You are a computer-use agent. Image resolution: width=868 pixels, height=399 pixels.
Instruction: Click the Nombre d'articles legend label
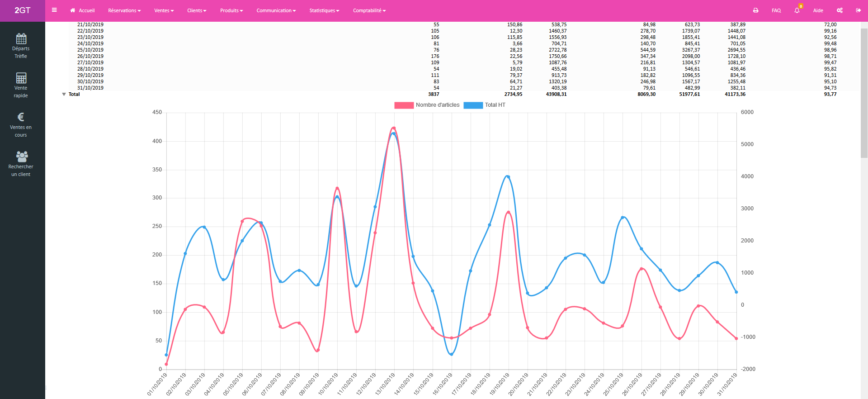pos(438,105)
